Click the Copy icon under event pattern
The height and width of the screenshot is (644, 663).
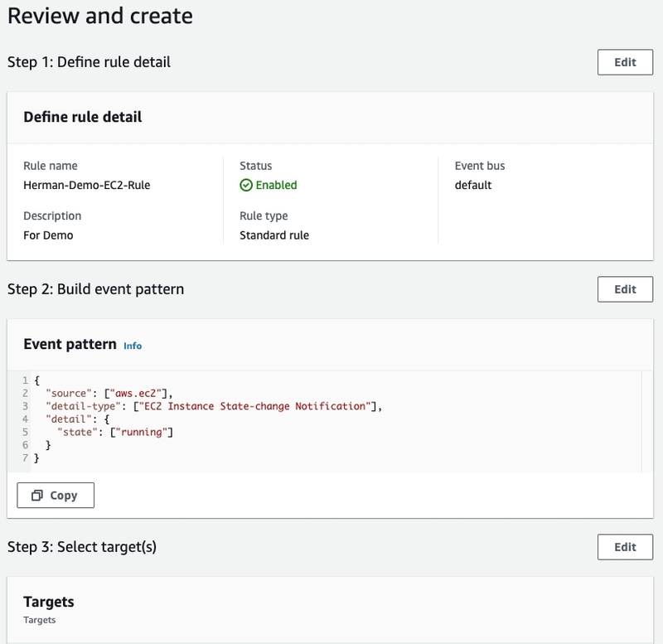point(37,495)
